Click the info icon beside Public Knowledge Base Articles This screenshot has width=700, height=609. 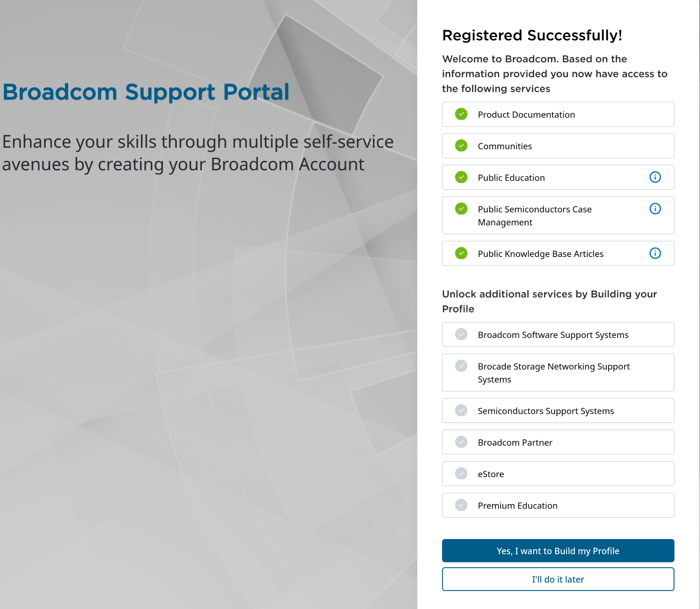(x=655, y=253)
